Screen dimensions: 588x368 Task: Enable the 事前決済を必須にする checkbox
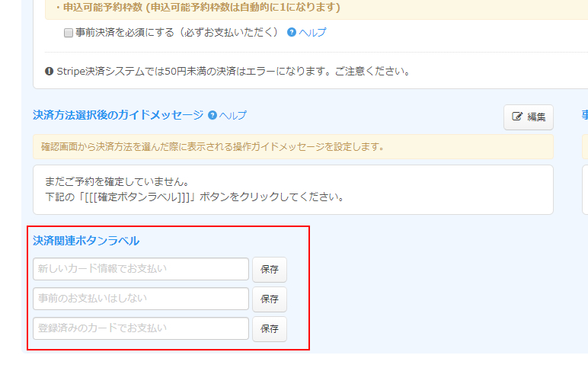69,33
